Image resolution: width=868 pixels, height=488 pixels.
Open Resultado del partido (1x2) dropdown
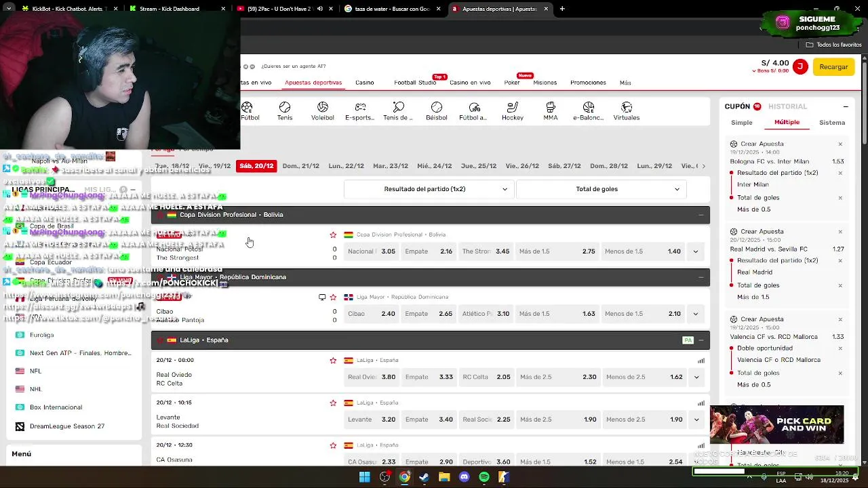tap(428, 189)
